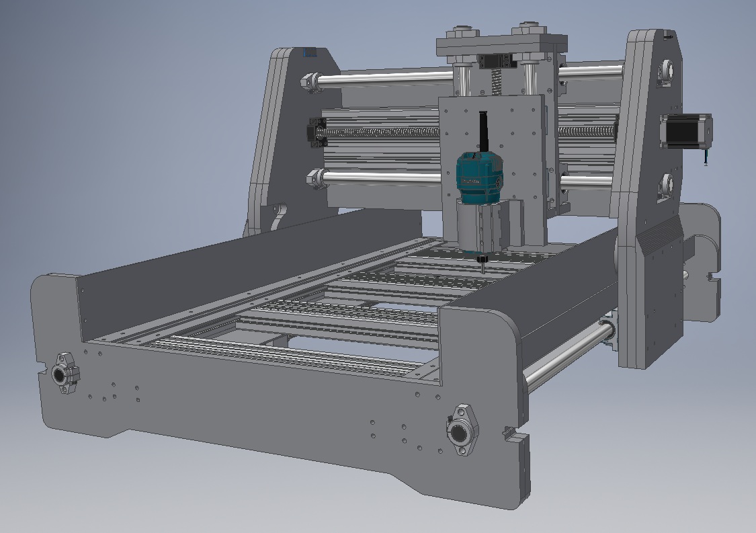Click the ballscrew bearing block on left gantry

coord(317,132)
